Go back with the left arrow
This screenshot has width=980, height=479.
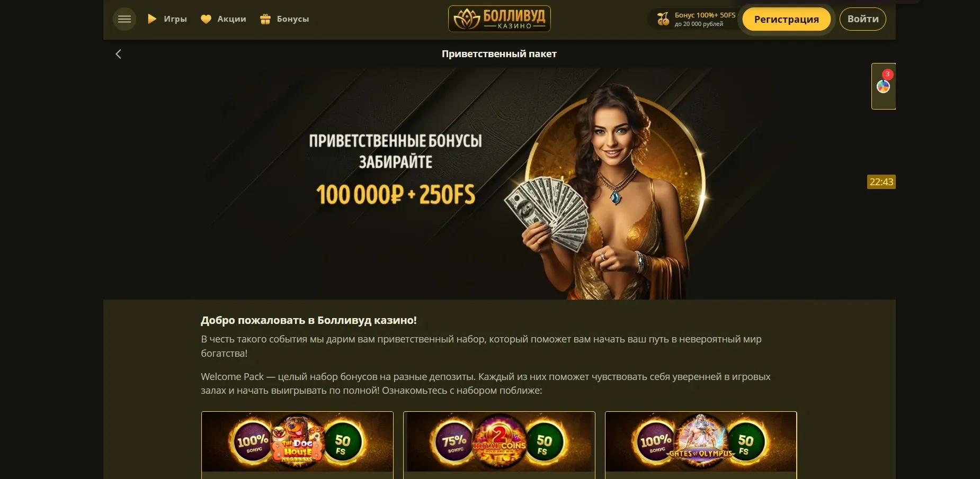tap(118, 54)
